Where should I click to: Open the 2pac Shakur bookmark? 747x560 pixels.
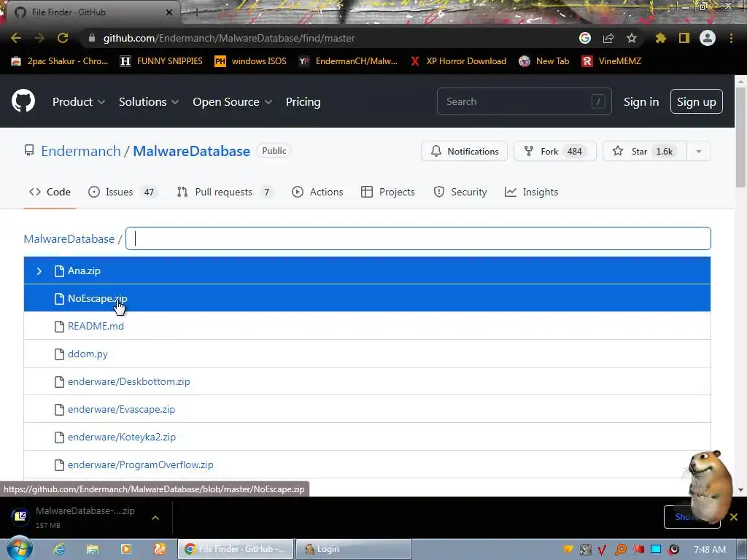pyautogui.click(x=60, y=61)
